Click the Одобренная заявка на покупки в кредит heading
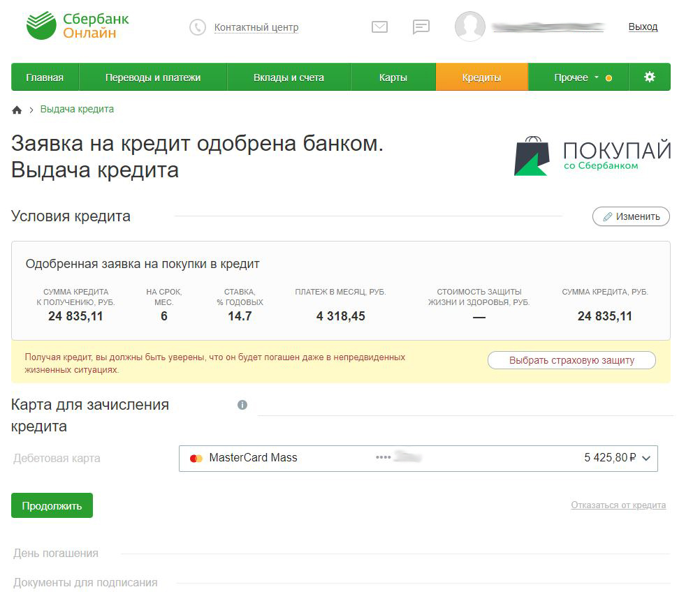 click(x=143, y=264)
